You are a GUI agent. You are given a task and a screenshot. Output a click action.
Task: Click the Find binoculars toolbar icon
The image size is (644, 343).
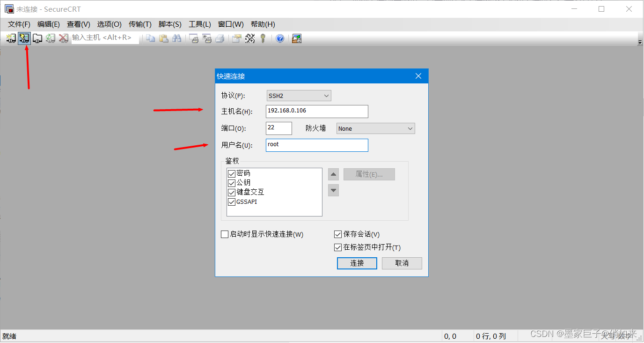click(x=176, y=38)
